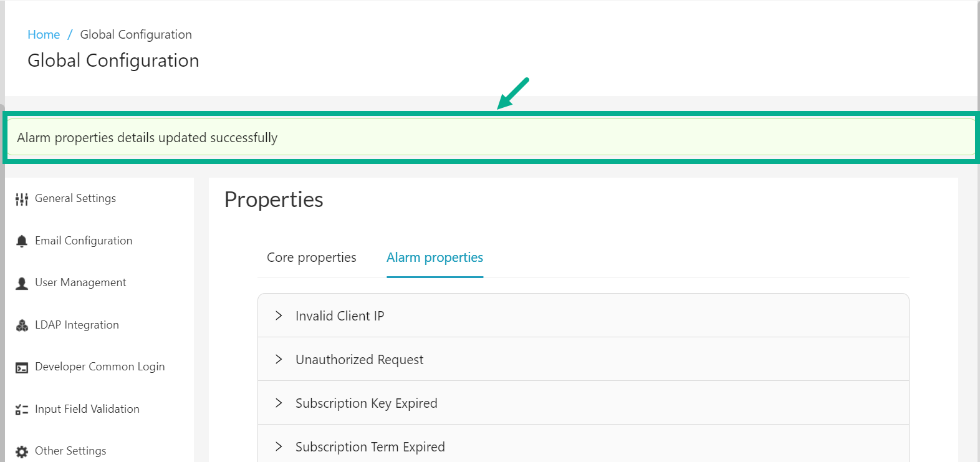Open General Settings from the sidebar
Viewport: 980px width, 462px height.
75,198
